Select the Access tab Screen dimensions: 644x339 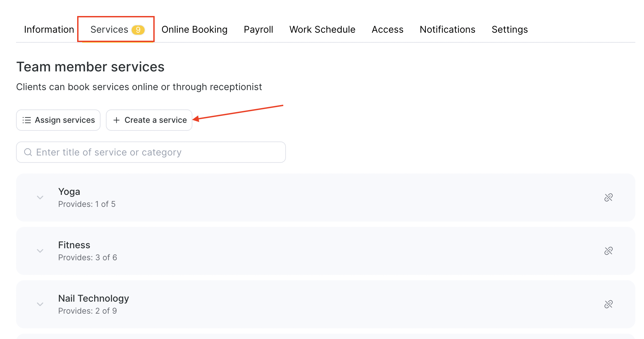(x=387, y=30)
